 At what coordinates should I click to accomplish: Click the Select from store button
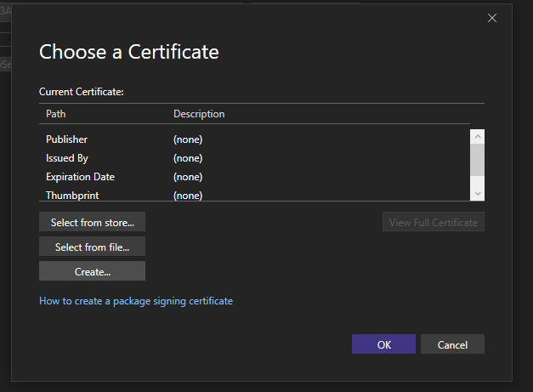pos(92,222)
